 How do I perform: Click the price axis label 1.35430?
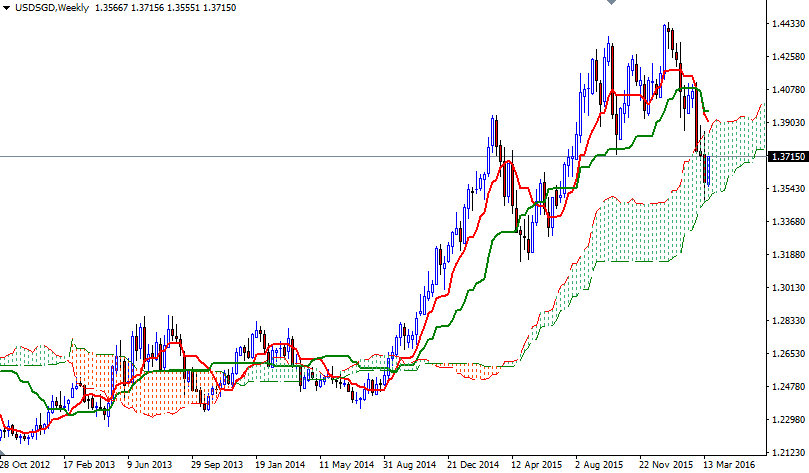point(788,189)
